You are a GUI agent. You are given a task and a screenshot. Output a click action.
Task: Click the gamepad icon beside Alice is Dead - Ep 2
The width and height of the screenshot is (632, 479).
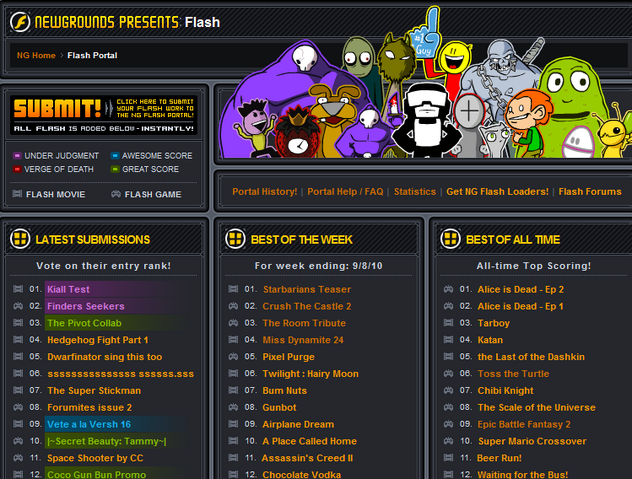[448, 289]
